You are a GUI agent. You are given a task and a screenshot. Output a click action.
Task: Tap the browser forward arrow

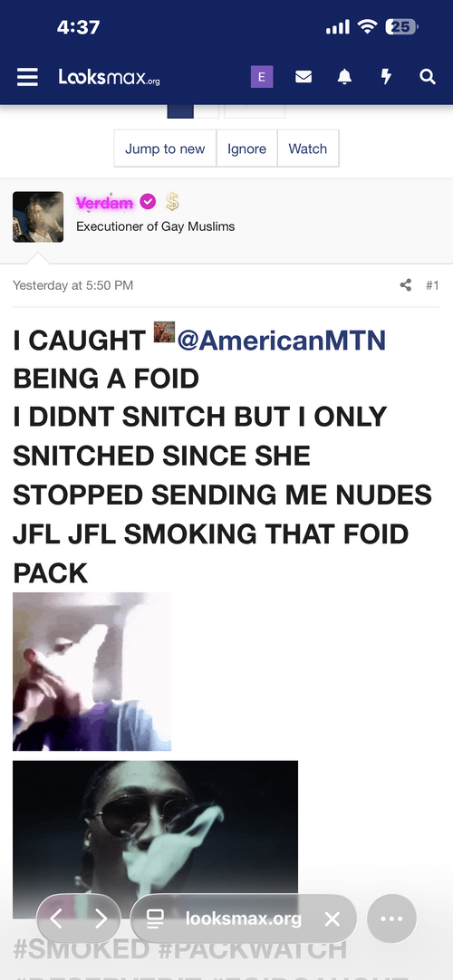pos(101,918)
